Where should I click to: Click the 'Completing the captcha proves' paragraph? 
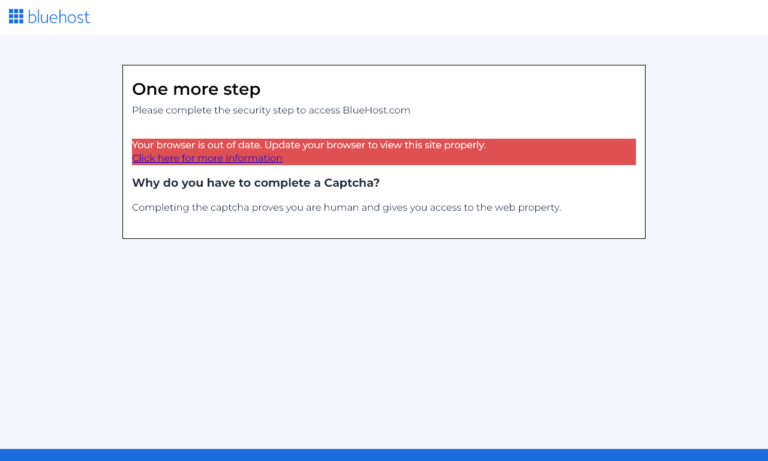click(346, 207)
